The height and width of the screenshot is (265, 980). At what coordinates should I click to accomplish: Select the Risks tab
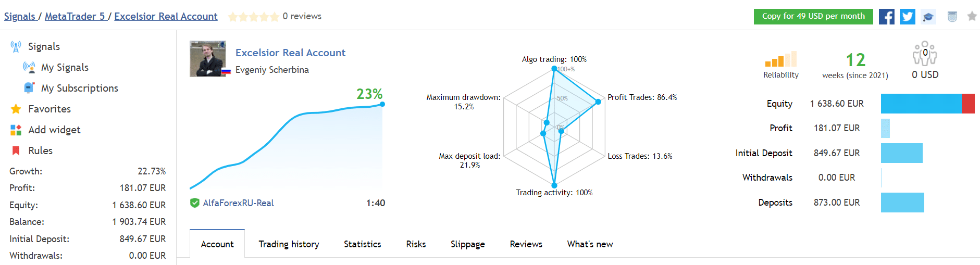(x=416, y=244)
